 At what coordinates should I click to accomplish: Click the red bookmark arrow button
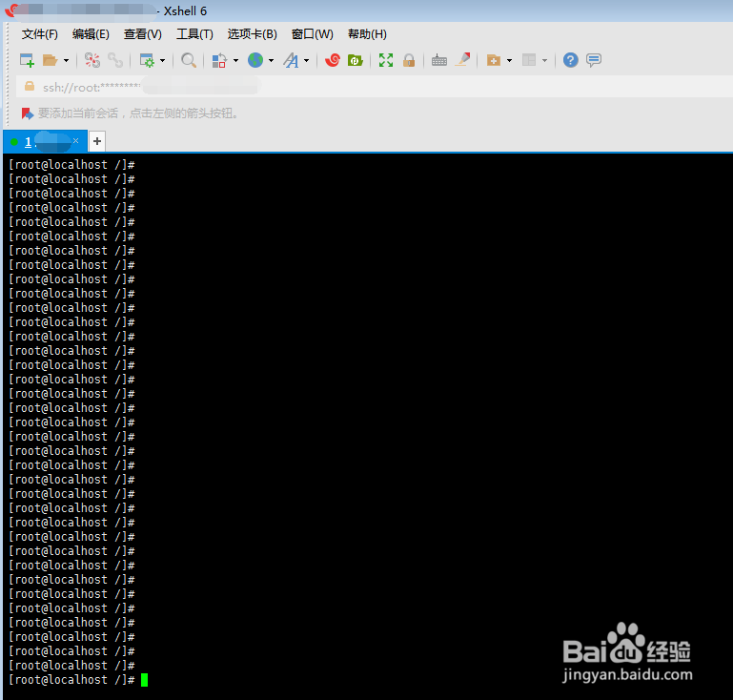(x=27, y=113)
